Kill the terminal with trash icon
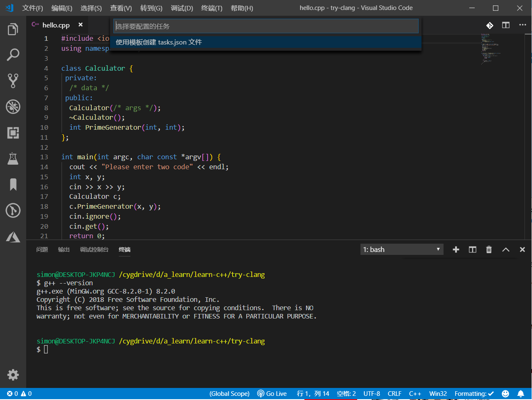This screenshot has height=400, width=532. pyautogui.click(x=489, y=249)
